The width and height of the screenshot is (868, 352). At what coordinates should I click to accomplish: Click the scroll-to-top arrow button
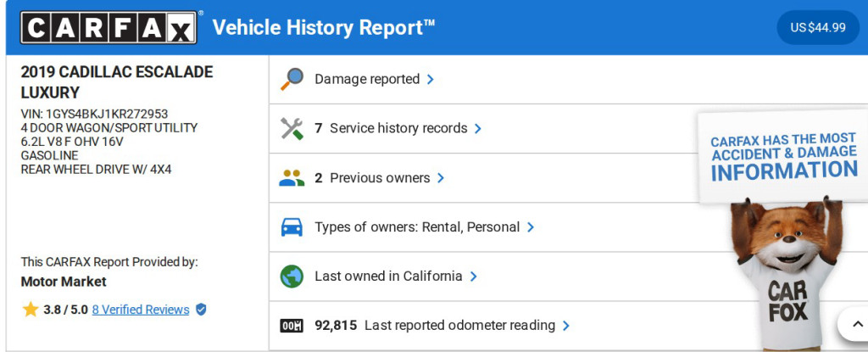[853, 324]
